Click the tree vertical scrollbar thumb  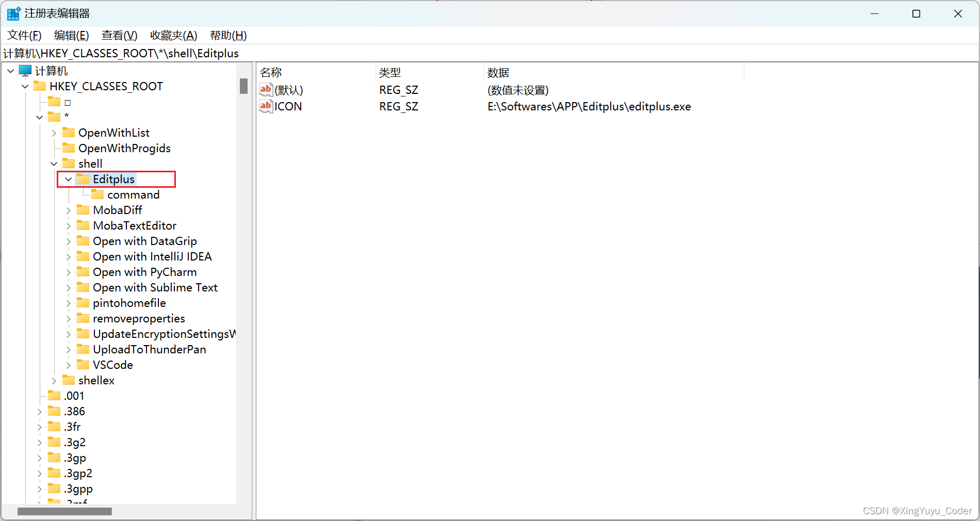[x=243, y=86]
